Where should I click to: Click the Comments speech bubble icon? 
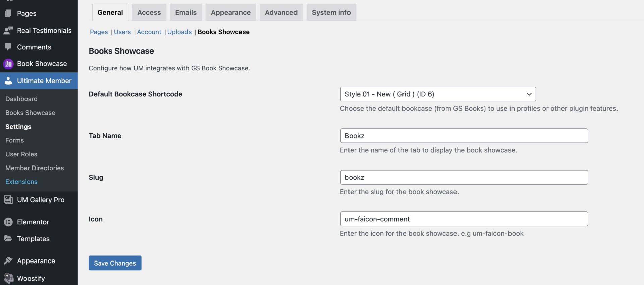(8, 47)
